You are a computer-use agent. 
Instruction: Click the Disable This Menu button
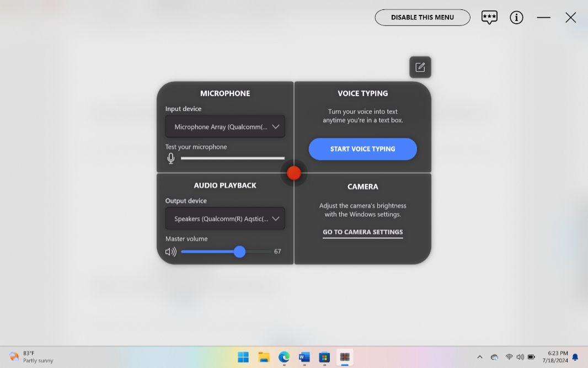(x=423, y=18)
